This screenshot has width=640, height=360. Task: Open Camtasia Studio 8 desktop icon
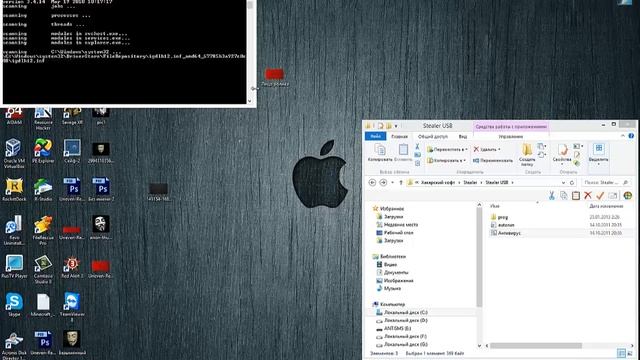point(43,269)
